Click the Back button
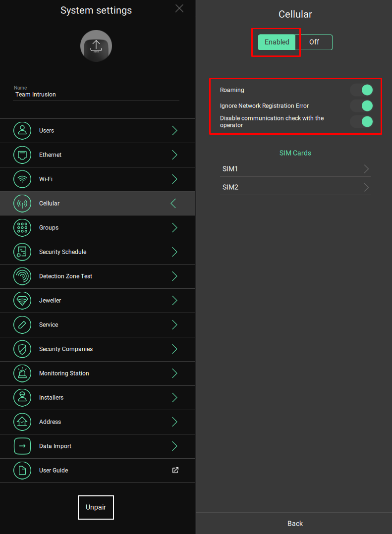Screen dimensions: 392x534 [x=295, y=524]
